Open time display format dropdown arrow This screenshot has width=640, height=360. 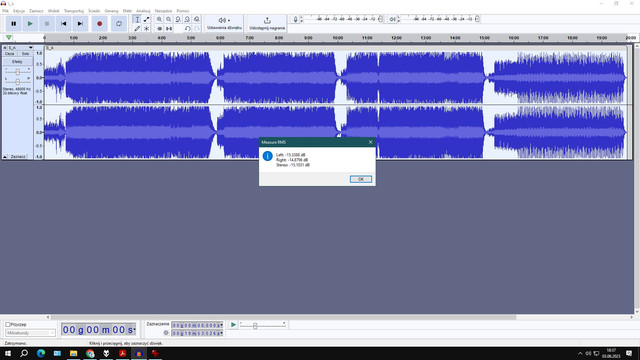(134, 329)
